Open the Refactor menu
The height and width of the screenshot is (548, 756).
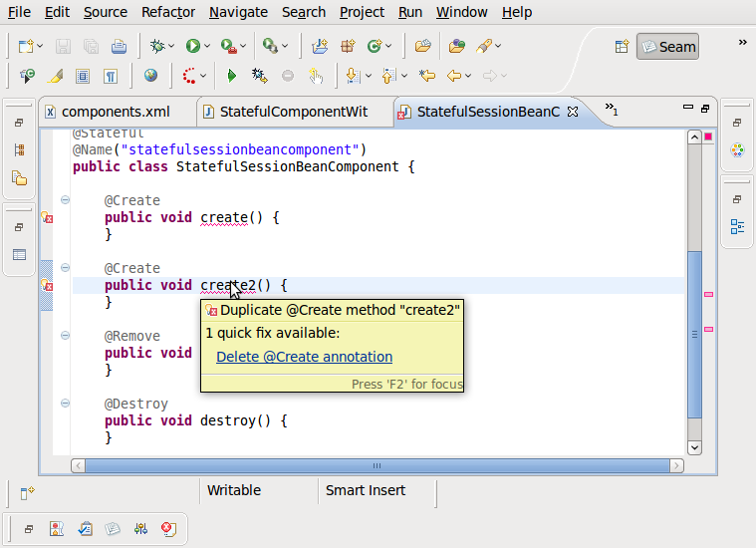click(x=168, y=12)
